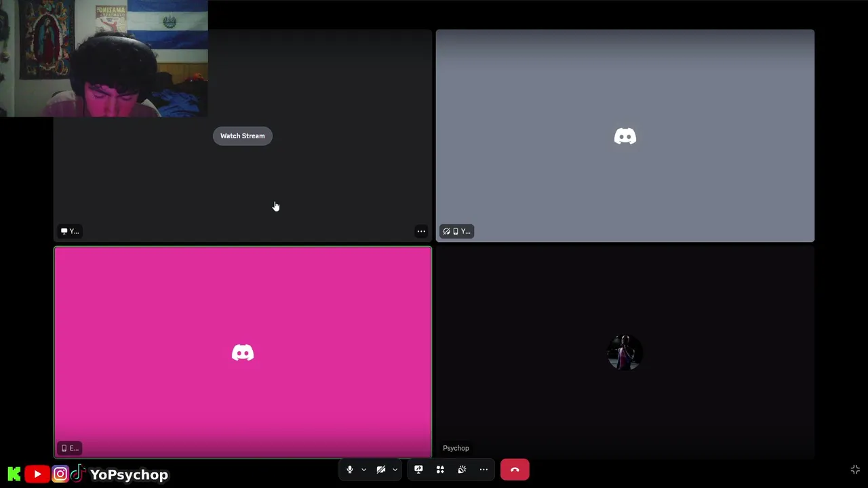868x488 pixels.
Task: Click the Psychop name label
Action: tap(456, 448)
